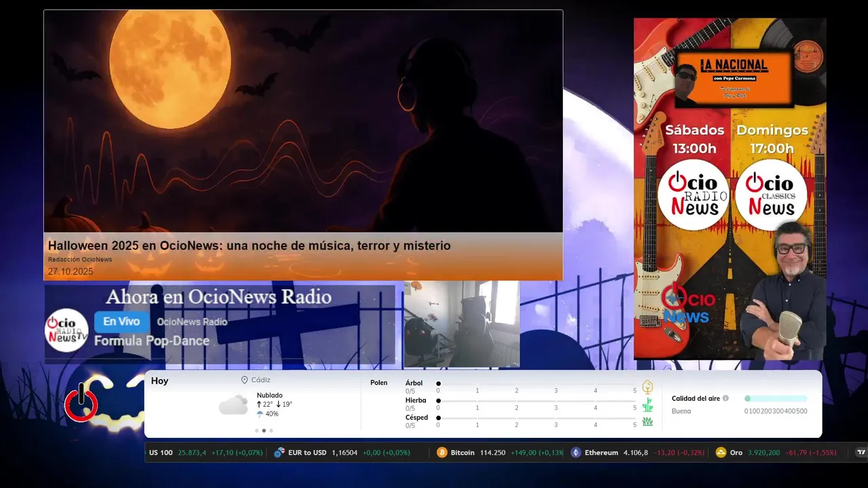
Task: Click the 22° high temperature value
Action: 268,405
